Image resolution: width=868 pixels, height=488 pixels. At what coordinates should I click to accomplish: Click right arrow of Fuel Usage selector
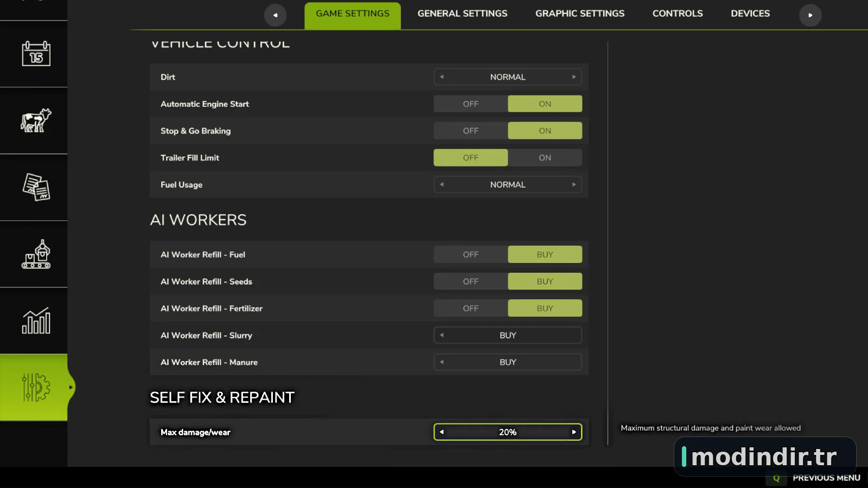click(573, 184)
